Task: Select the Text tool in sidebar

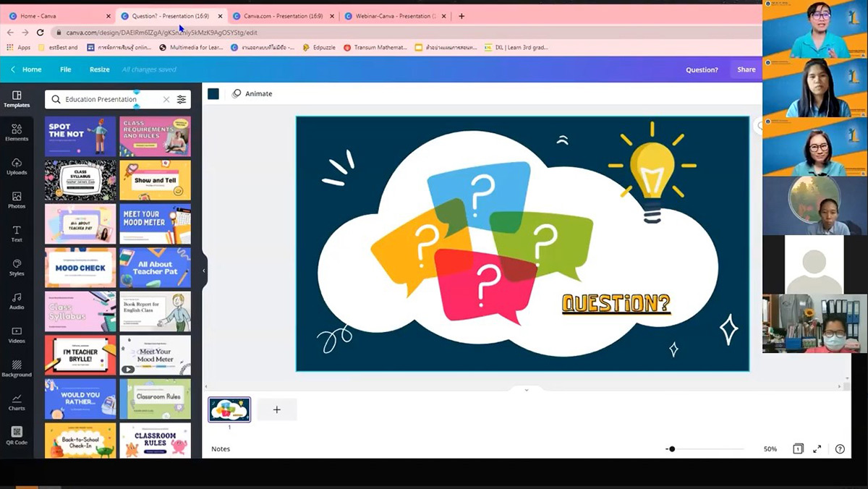Action: point(17,233)
